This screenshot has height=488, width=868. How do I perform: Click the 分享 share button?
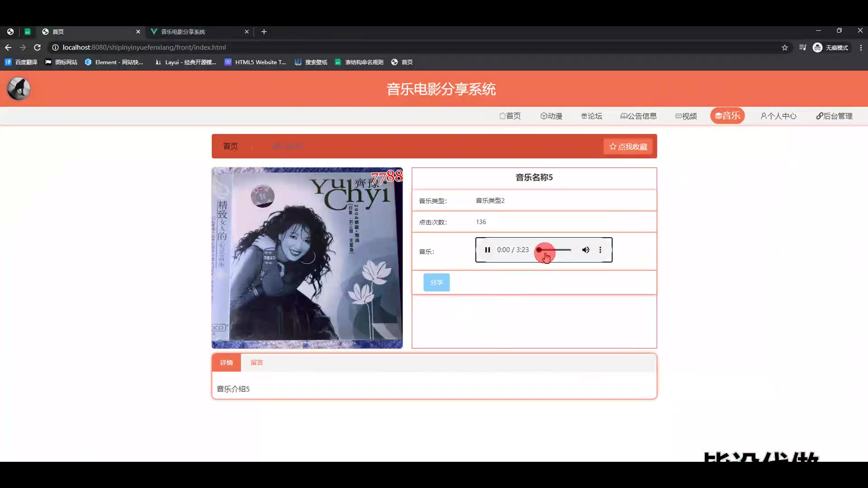436,282
